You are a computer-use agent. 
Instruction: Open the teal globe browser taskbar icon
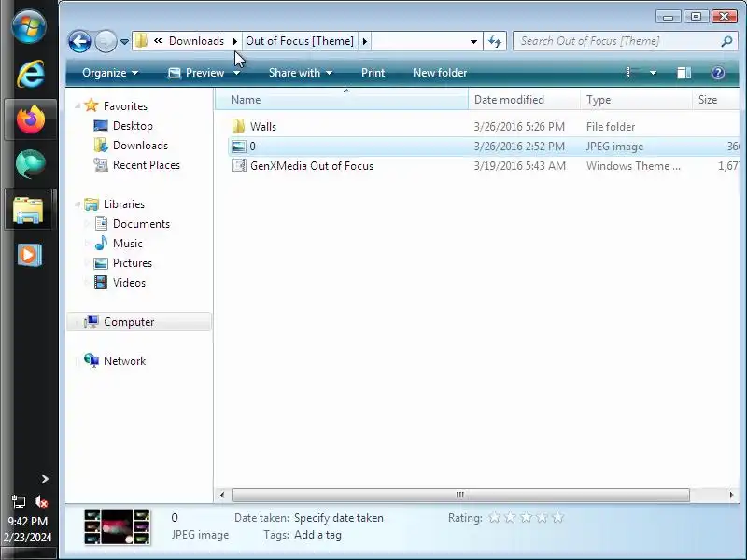[x=31, y=164]
